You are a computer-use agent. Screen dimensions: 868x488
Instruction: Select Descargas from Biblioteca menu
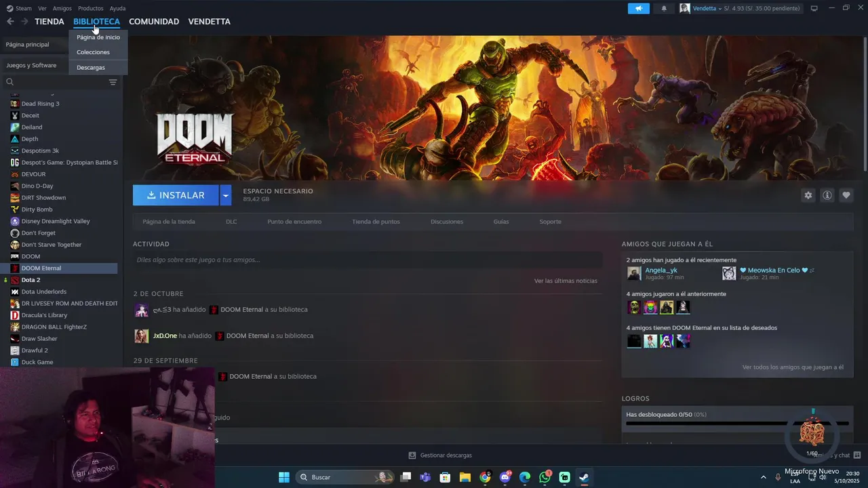pos(98,68)
